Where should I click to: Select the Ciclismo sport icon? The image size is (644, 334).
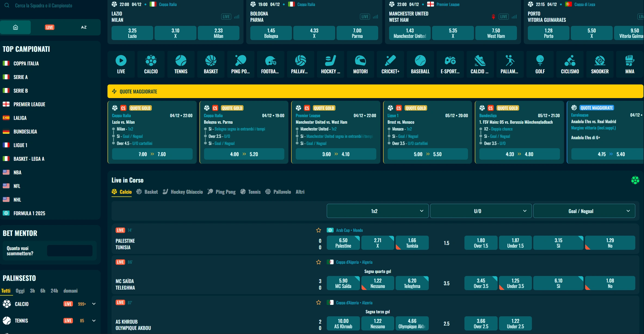click(x=570, y=64)
